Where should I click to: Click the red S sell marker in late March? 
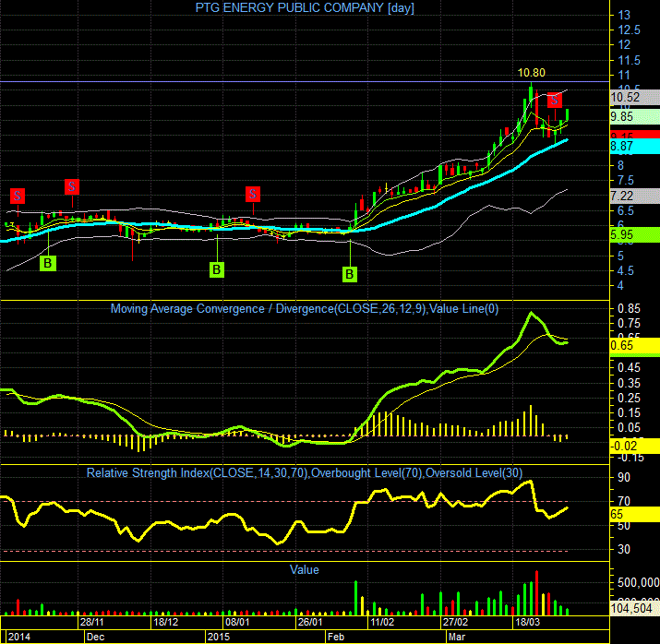tap(555, 101)
